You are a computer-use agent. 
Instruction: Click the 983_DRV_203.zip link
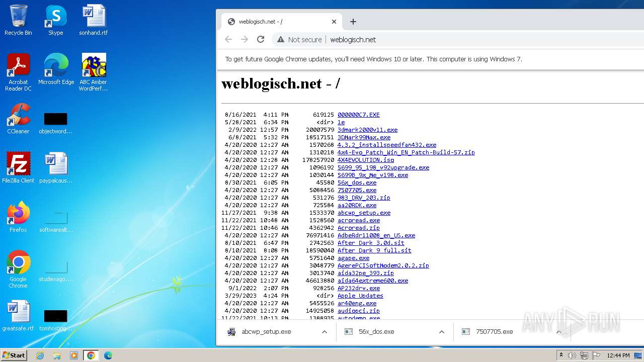click(x=364, y=198)
